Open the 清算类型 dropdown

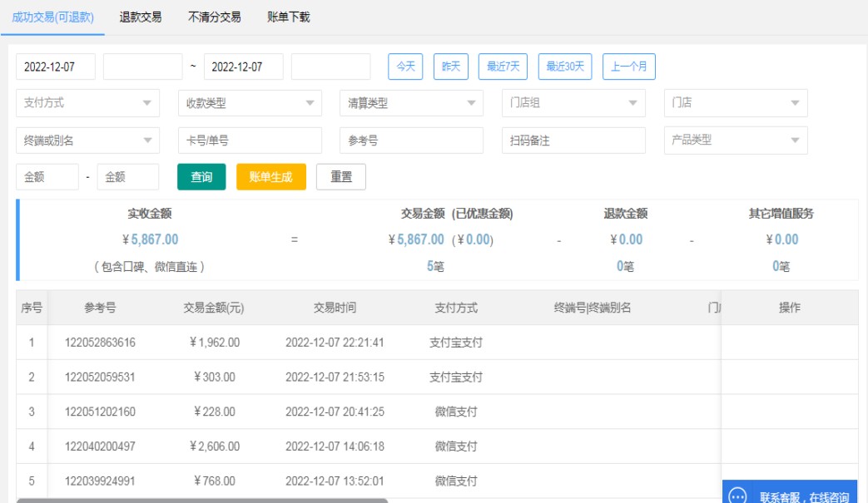tap(411, 103)
